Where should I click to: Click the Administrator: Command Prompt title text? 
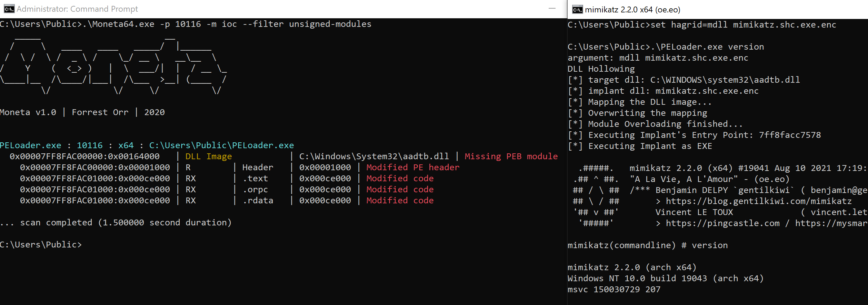77,9
